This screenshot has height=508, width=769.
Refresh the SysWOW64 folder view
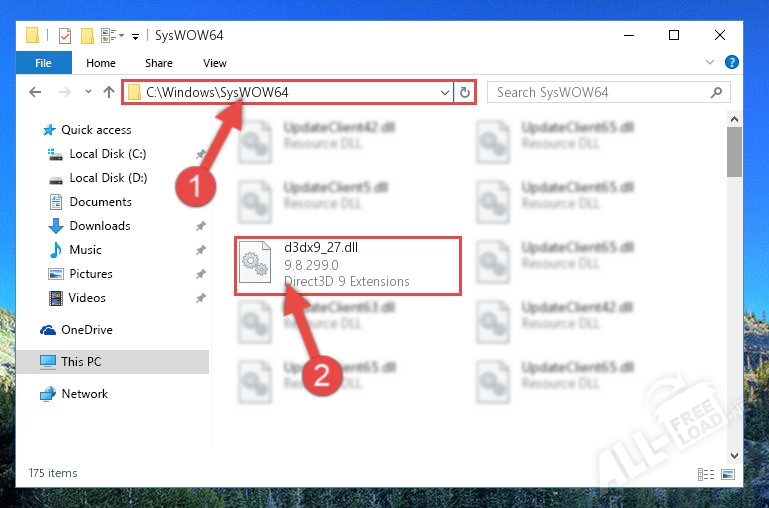[464, 92]
